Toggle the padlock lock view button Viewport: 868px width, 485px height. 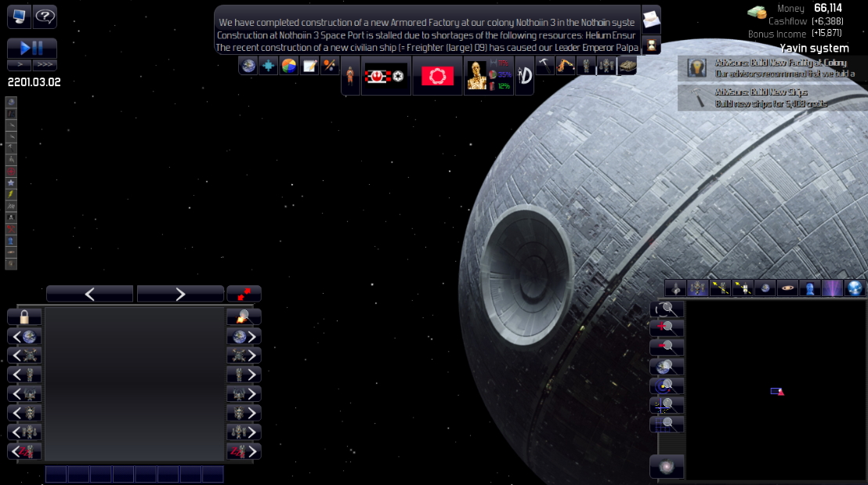pyautogui.click(x=24, y=317)
